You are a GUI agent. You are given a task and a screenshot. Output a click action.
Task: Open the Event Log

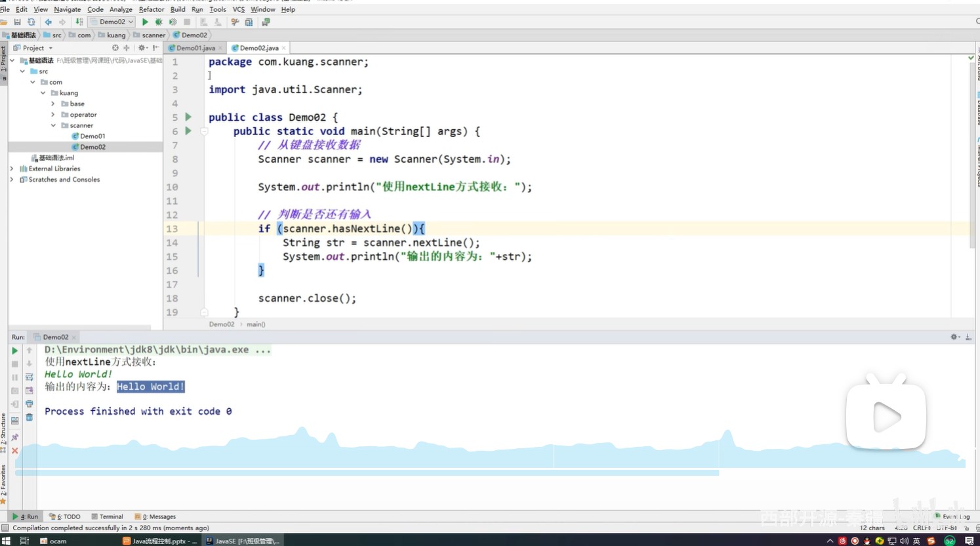coord(952,516)
